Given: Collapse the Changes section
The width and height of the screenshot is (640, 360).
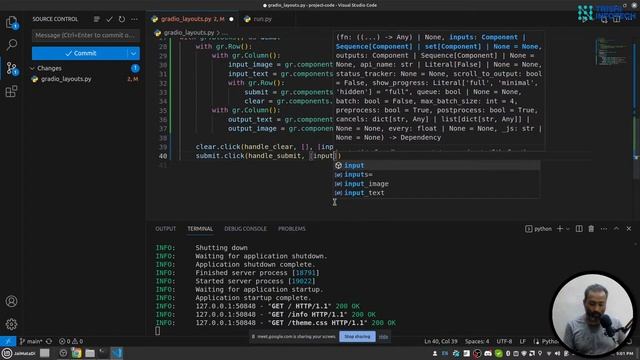Looking at the screenshot, I should pyautogui.click(x=33, y=69).
